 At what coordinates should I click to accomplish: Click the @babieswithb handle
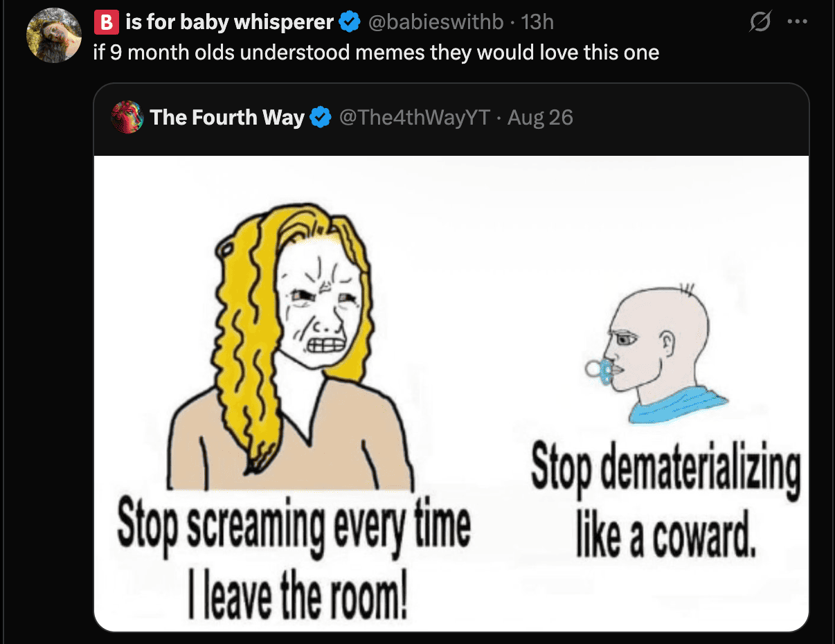436,23
